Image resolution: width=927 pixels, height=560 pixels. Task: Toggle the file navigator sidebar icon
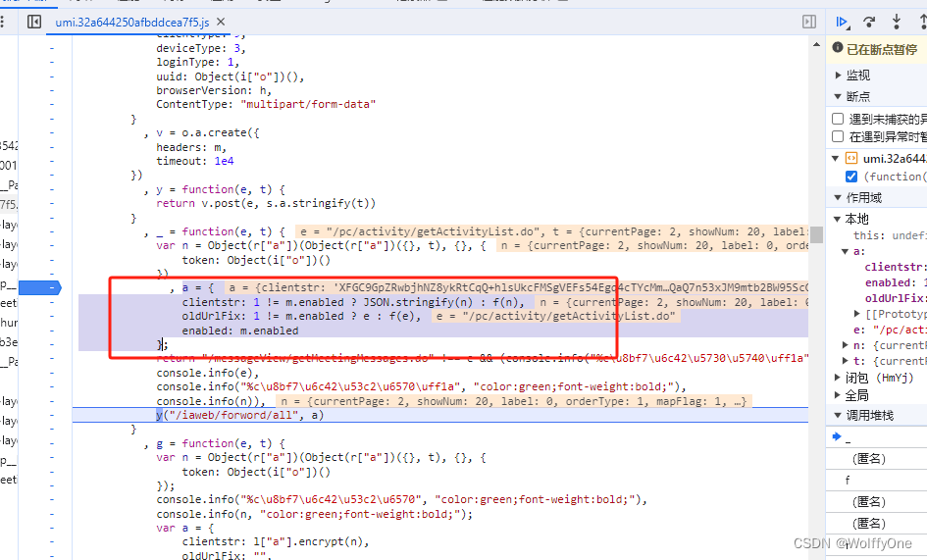(x=34, y=22)
